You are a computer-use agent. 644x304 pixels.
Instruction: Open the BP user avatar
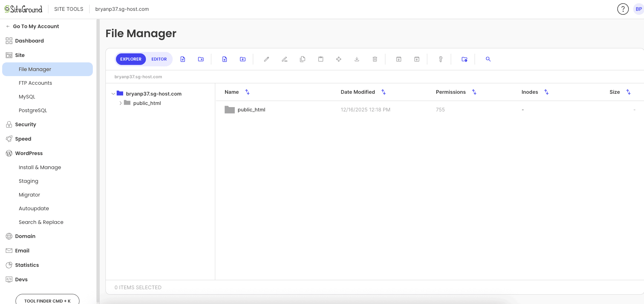point(639,9)
